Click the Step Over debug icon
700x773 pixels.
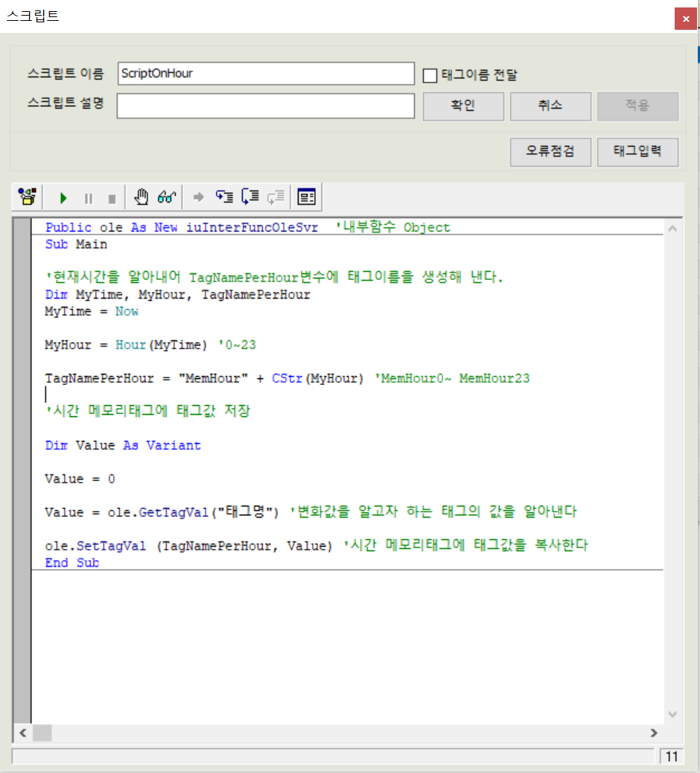coord(249,197)
